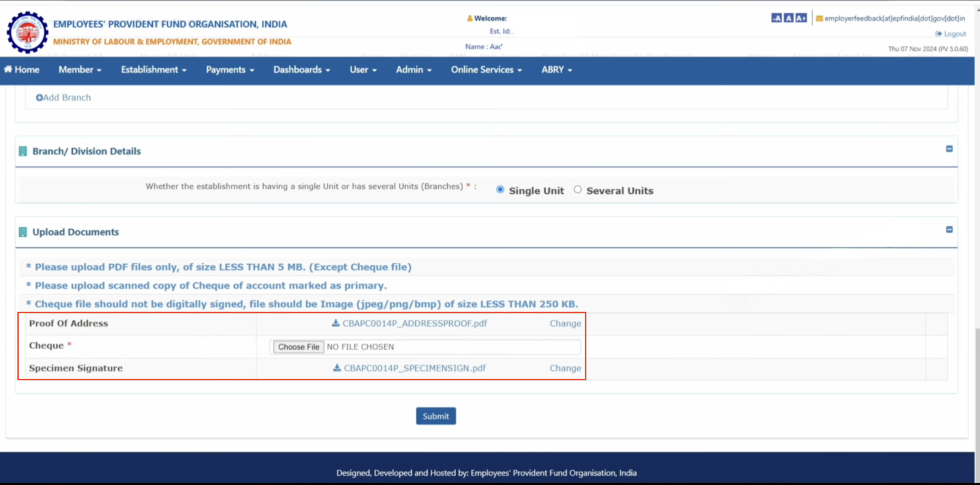Select the Single Unit radio button
Image resolution: width=980 pixels, height=485 pixels.
(500, 190)
